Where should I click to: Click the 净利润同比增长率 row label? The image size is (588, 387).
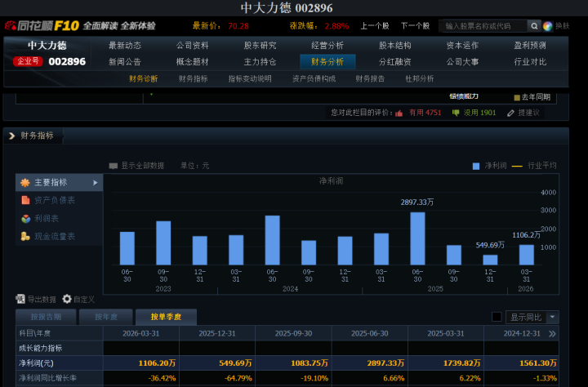coord(47,378)
